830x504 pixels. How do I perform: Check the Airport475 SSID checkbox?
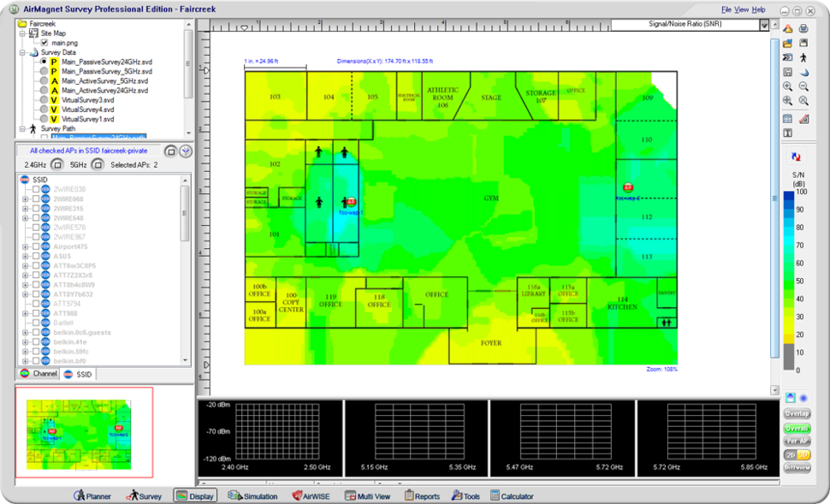pyautogui.click(x=36, y=246)
